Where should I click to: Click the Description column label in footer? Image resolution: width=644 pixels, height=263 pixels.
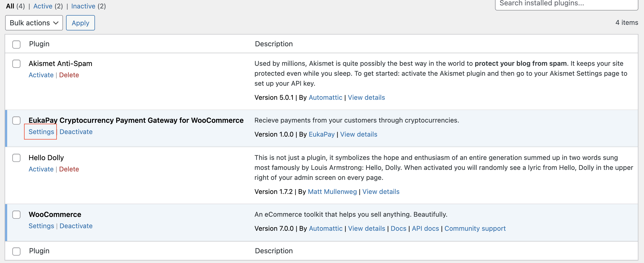pyautogui.click(x=274, y=251)
